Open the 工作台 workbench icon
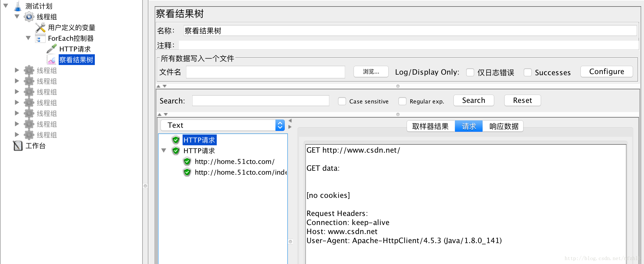Viewport: 644px width, 264px height. pos(18,146)
